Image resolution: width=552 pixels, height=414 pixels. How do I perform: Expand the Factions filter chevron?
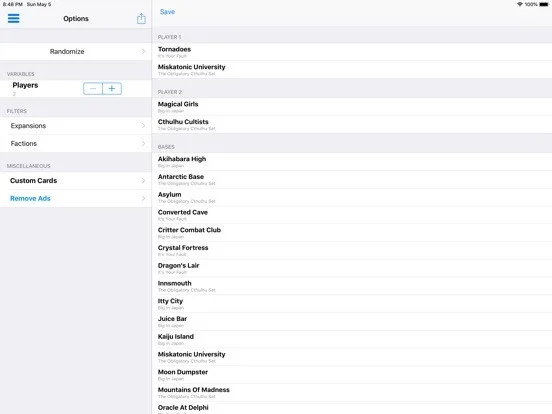tap(143, 143)
